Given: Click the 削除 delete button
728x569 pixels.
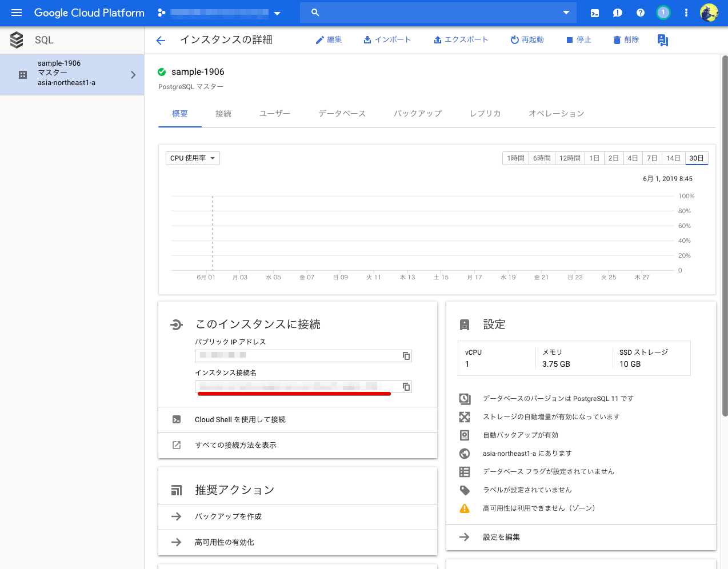Looking at the screenshot, I should pos(626,40).
